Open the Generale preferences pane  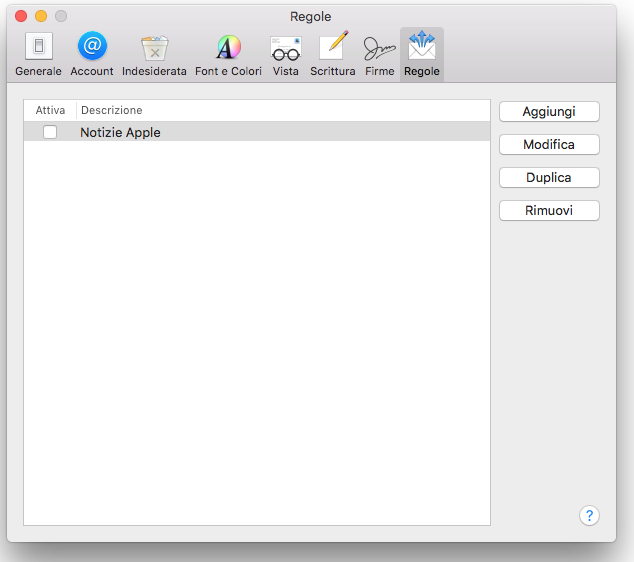point(38,54)
